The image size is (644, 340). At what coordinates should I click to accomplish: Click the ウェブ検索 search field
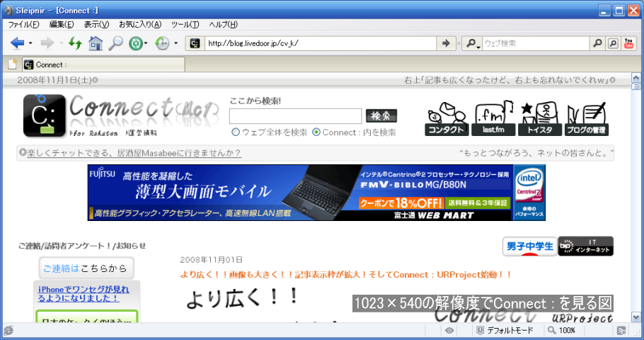(536, 43)
